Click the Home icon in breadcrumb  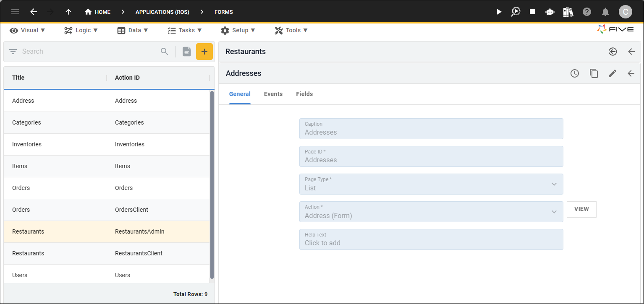point(88,12)
